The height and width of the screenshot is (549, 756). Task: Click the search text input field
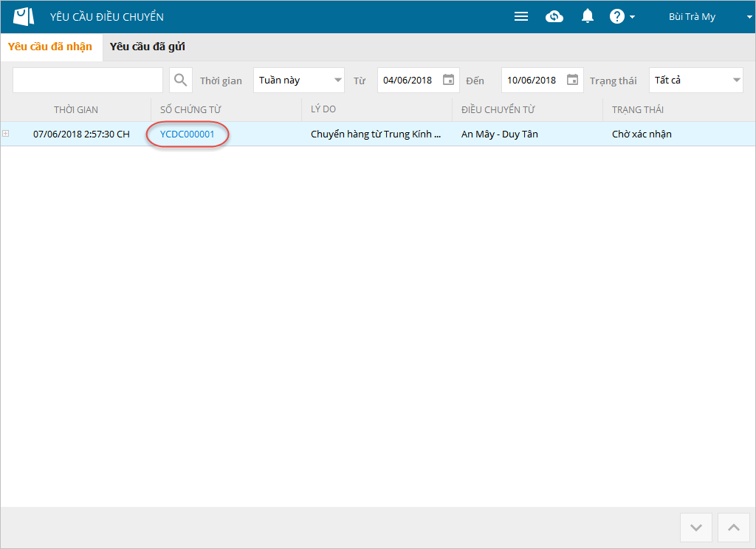click(x=87, y=80)
